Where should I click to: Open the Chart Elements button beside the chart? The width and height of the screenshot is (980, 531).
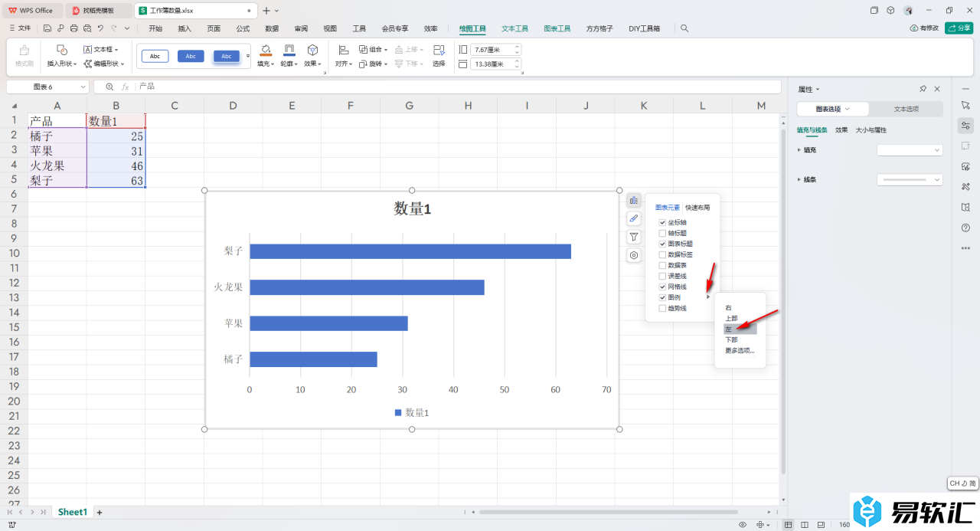click(634, 201)
